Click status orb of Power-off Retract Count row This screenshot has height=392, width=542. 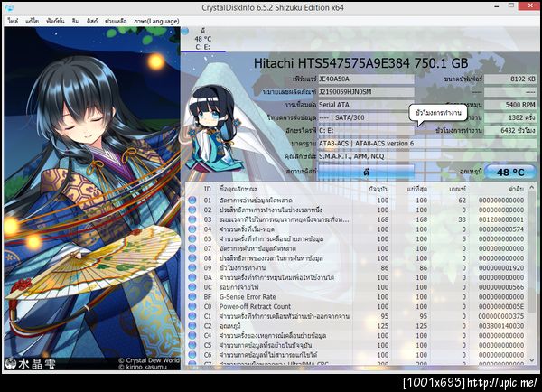[x=192, y=306]
